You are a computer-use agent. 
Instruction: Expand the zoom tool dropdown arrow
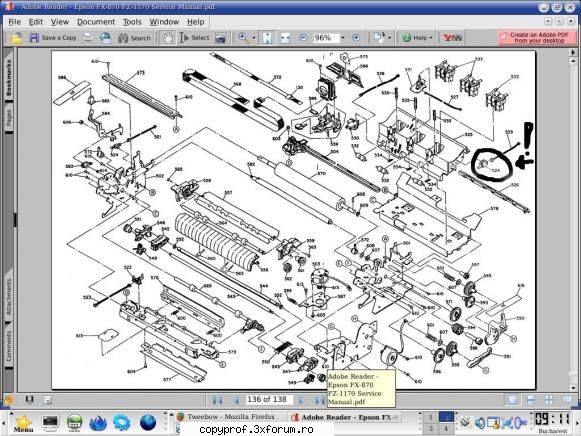tap(254, 38)
